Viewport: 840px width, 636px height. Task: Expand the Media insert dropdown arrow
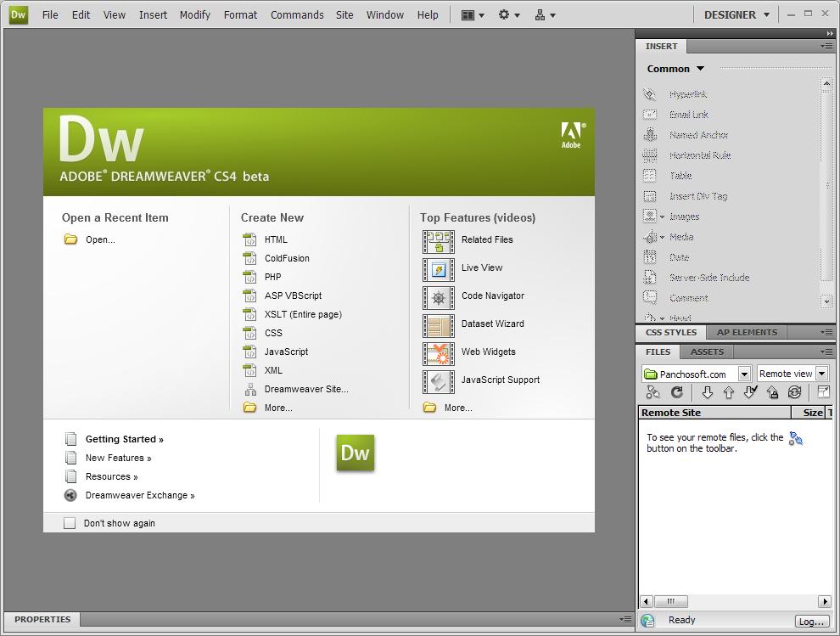pos(662,237)
